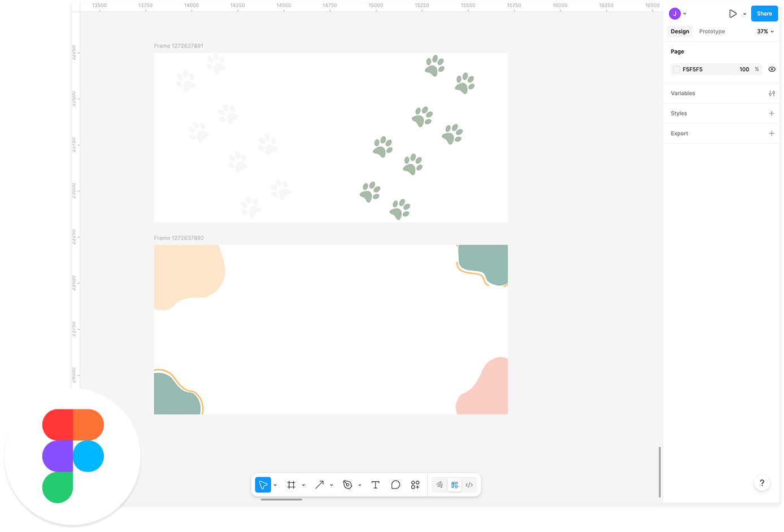Select the Frame tool

(291, 485)
